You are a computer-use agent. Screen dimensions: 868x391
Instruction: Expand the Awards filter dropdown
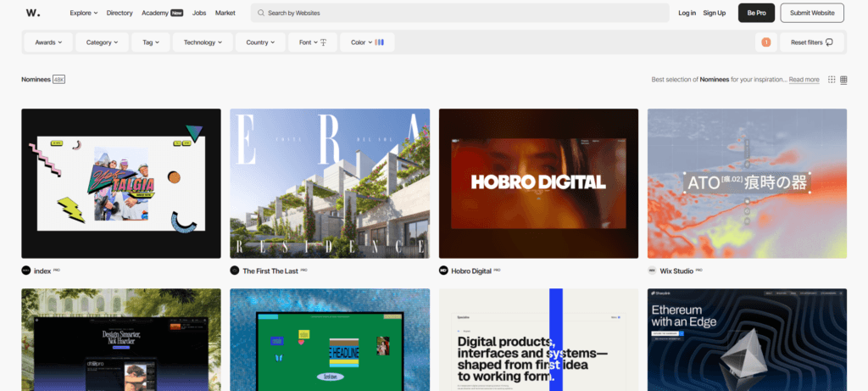coord(48,42)
